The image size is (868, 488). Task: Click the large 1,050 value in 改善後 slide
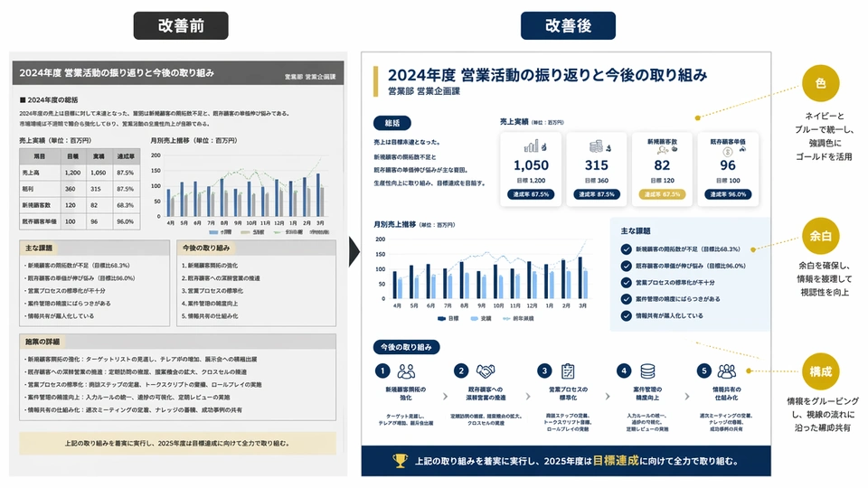(531, 165)
